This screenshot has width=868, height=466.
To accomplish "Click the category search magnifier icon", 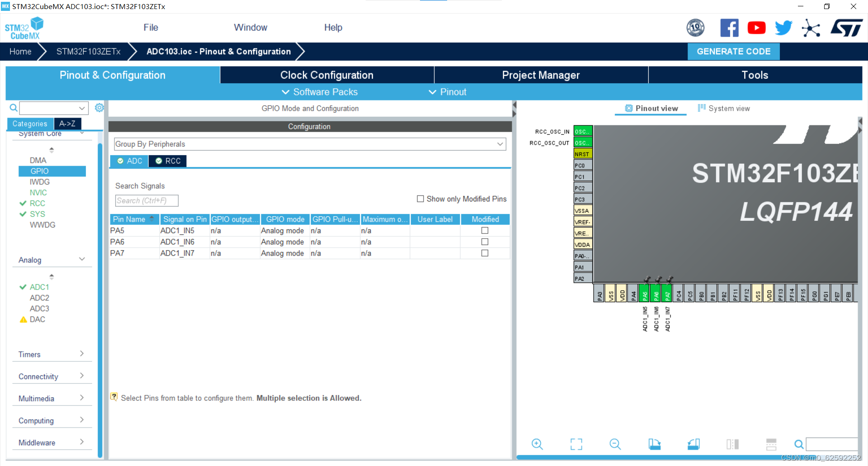I will [x=14, y=108].
